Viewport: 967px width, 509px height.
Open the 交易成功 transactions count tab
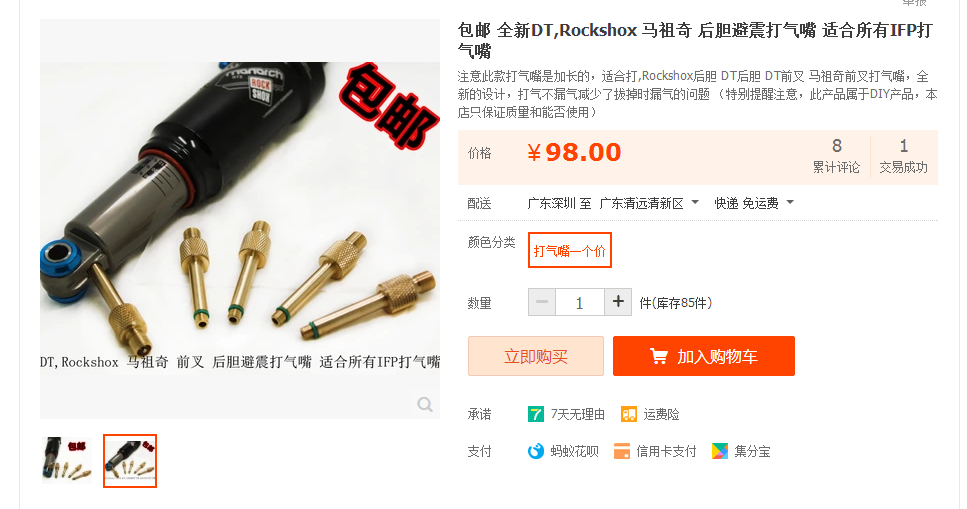[x=903, y=156]
